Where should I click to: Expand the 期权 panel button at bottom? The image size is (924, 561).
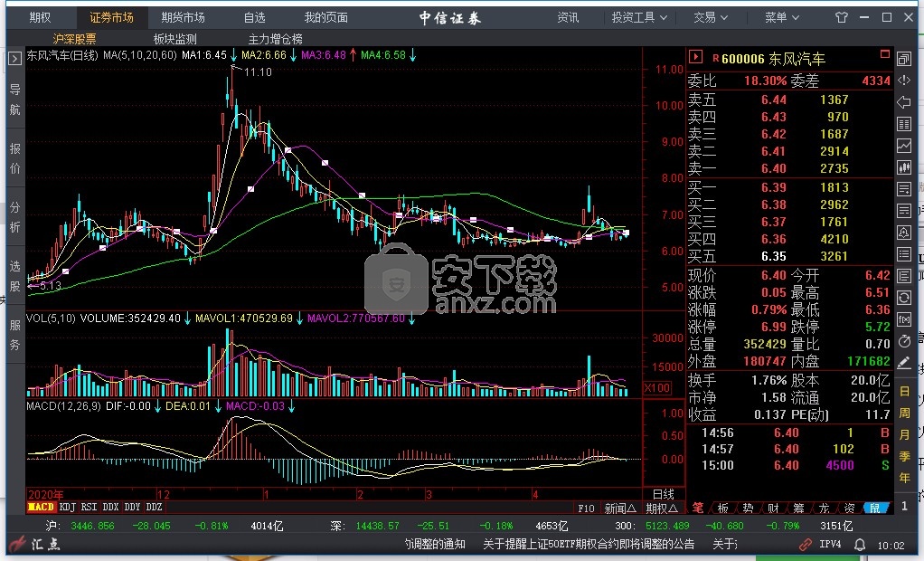pos(662,508)
